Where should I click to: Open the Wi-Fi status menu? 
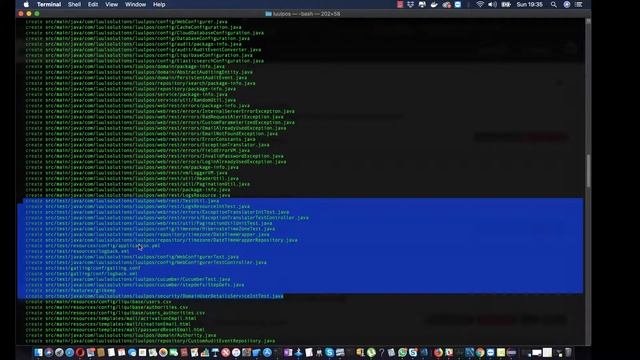point(480,4)
